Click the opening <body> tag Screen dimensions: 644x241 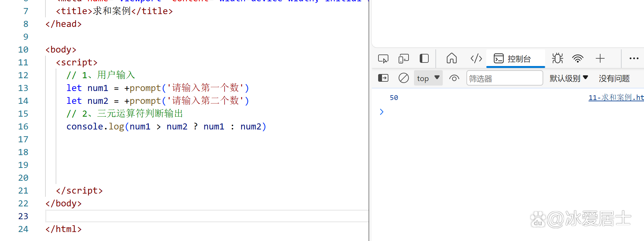(61, 50)
